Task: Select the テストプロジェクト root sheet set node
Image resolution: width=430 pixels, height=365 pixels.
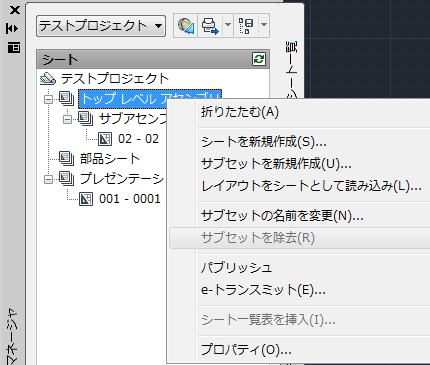Action: (x=115, y=79)
